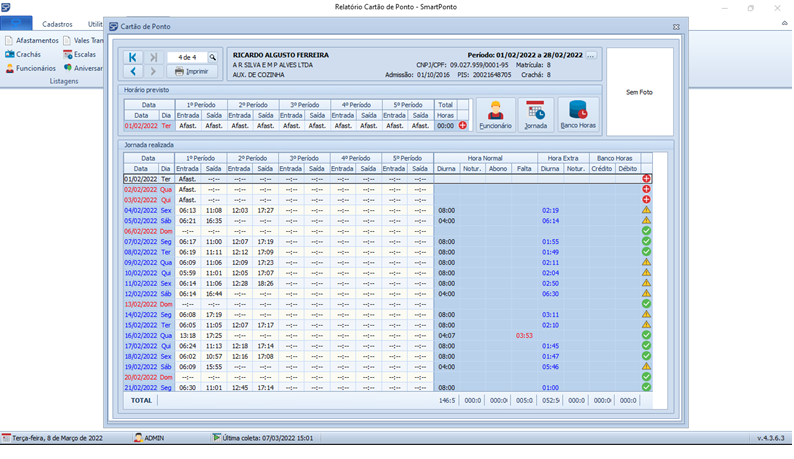
Task: Open Afastamentos listing
Action: tap(32, 40)
